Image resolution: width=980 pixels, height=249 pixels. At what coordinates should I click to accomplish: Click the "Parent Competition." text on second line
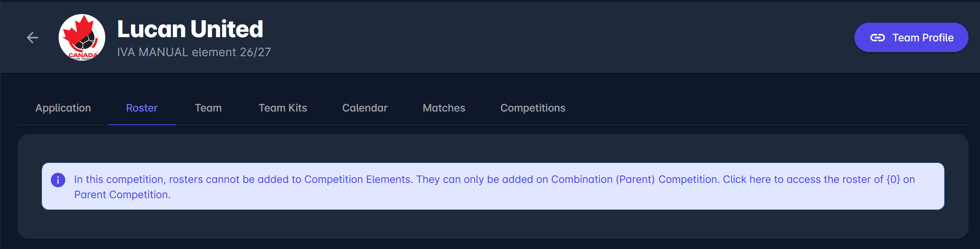122,195
